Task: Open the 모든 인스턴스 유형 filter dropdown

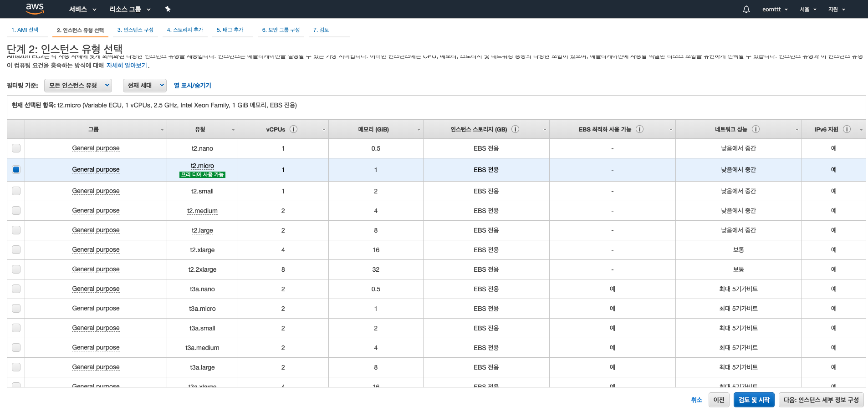Action: pyautogui.click(x=78, y=86)
